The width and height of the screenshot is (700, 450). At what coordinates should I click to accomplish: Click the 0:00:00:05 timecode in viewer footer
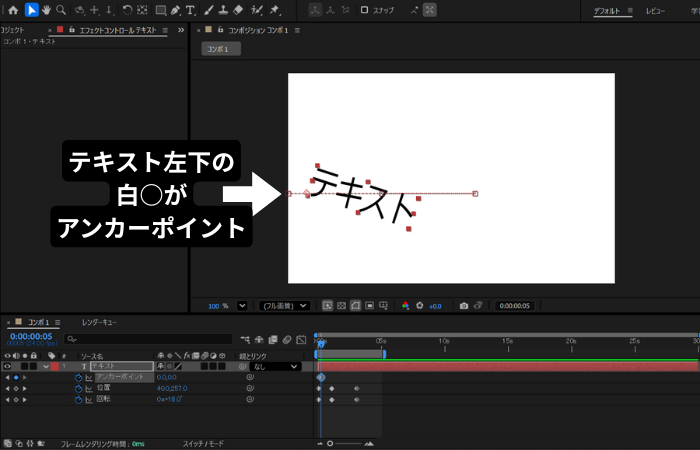(x=514, y=306)
